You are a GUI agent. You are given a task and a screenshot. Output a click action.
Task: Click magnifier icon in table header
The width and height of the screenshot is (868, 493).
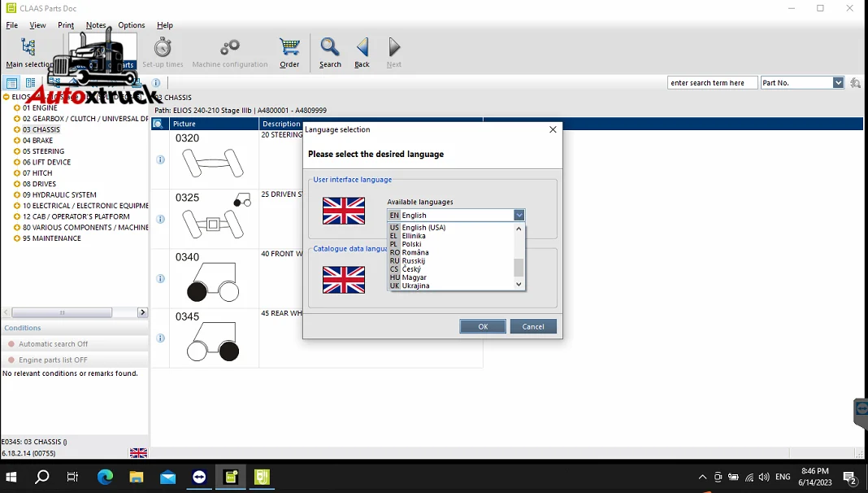(158, 124)
